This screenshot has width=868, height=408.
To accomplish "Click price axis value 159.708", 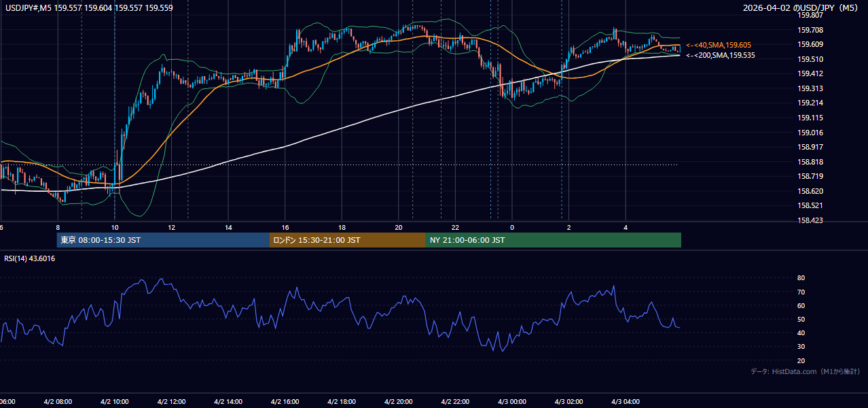I will click(x=810, y=30).
